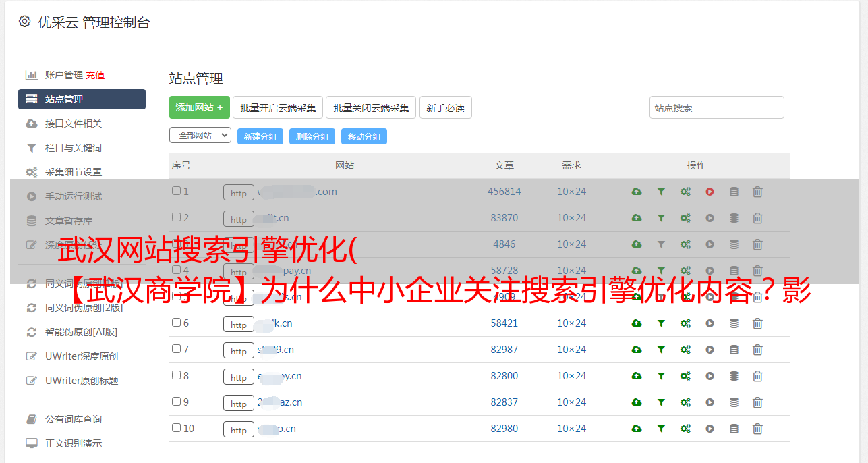Click play icon in row 10
The height and width of the screenshot is (463, 868).
coord(710,429)
